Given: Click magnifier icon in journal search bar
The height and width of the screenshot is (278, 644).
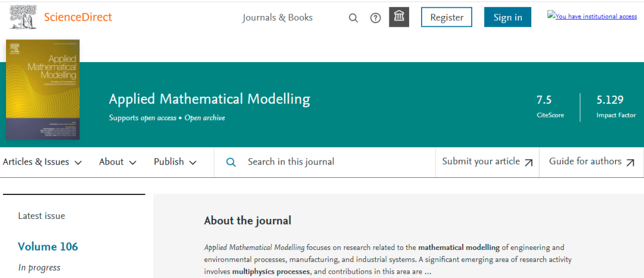Looking at the screenshot, I should (231, 162).
